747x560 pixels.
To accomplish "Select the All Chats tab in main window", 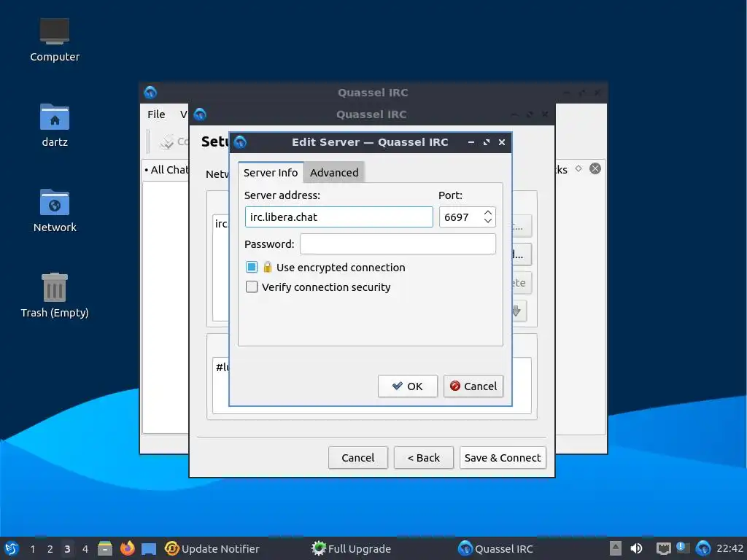I will (167, 169).
